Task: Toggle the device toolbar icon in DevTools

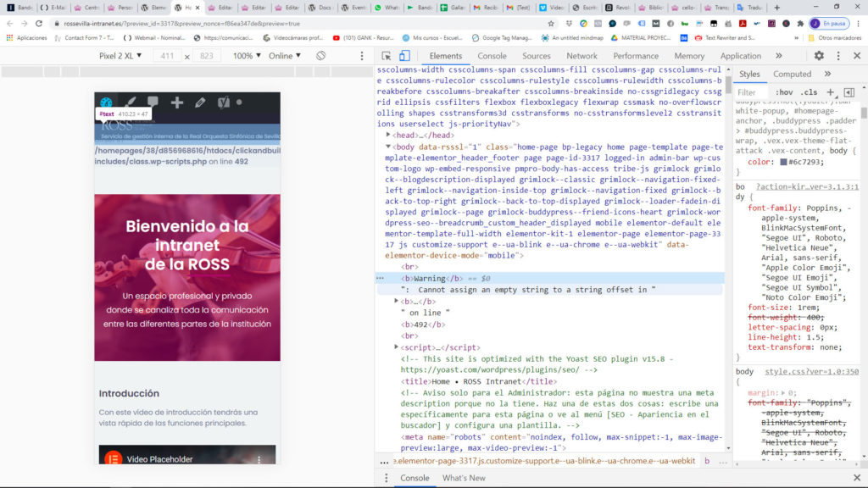Action: 404,56
